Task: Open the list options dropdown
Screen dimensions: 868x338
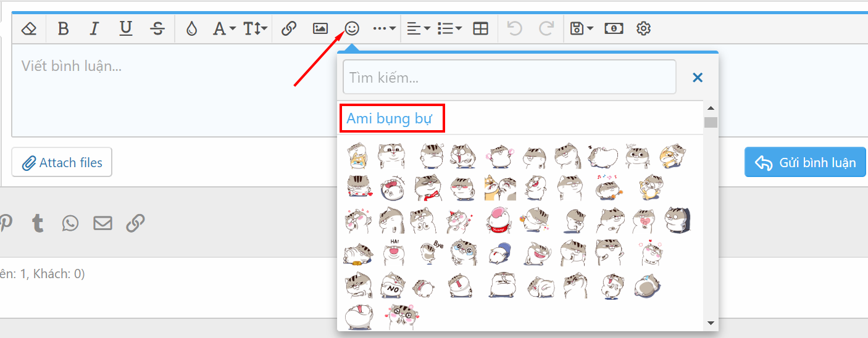Action: [x=449, y=28]
